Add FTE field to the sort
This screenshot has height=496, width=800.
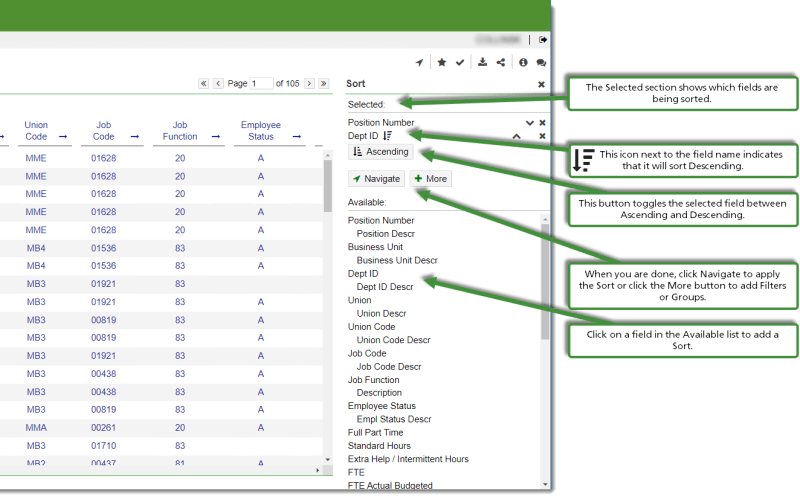pyautogui.click(x=356, y=472)
